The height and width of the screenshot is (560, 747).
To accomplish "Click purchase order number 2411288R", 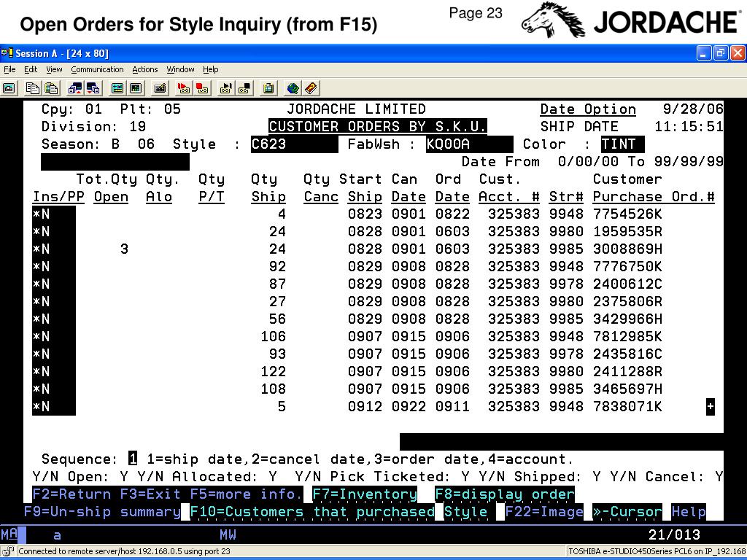I will tap(627, 372).
